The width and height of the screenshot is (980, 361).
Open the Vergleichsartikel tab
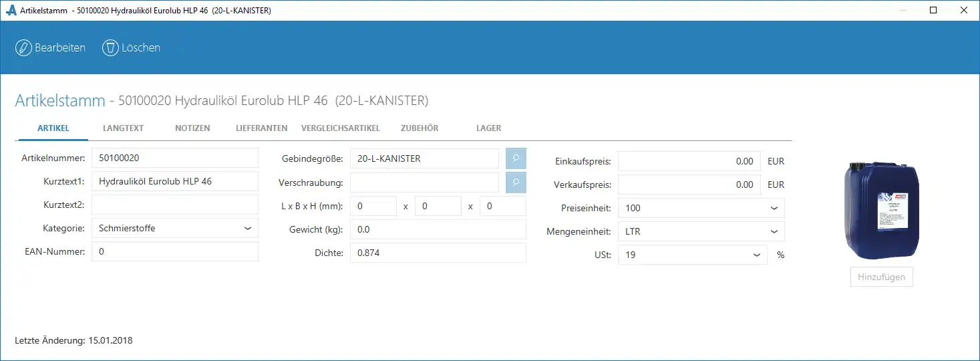click(x=341, y=128)
